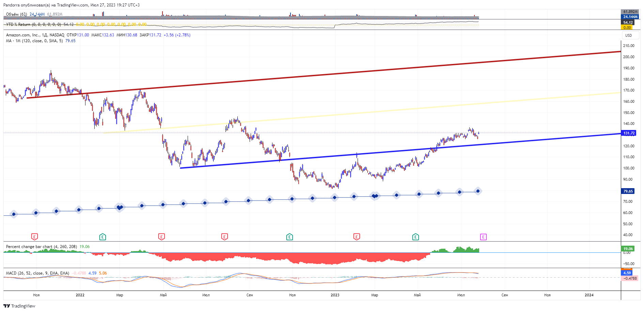Click the 60.00 price axis label

point(628,213)
